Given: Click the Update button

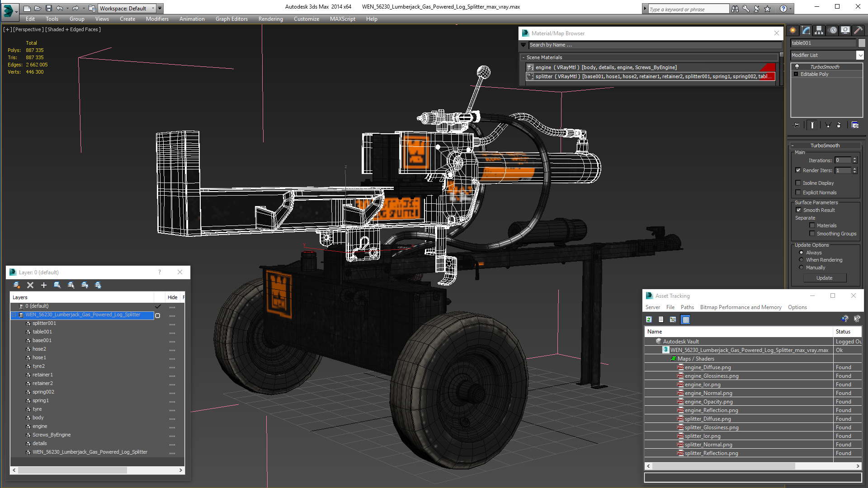Looking at the screenshot, I should coord(824,278).
